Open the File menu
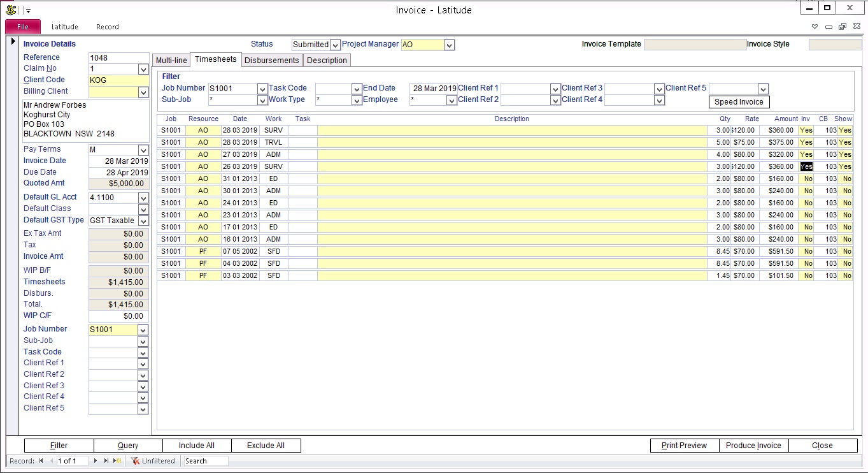The image size is (868, 473). [x=23, y=27]
